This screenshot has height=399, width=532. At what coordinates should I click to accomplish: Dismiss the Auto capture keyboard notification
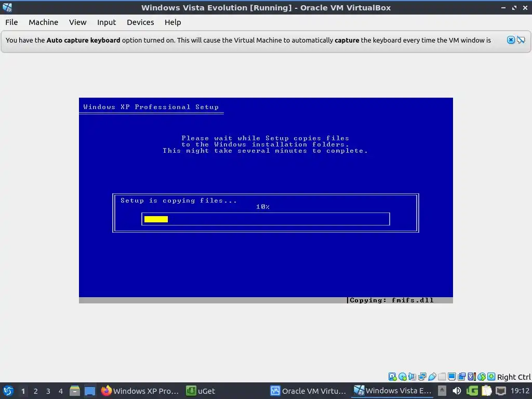point(511,40)
